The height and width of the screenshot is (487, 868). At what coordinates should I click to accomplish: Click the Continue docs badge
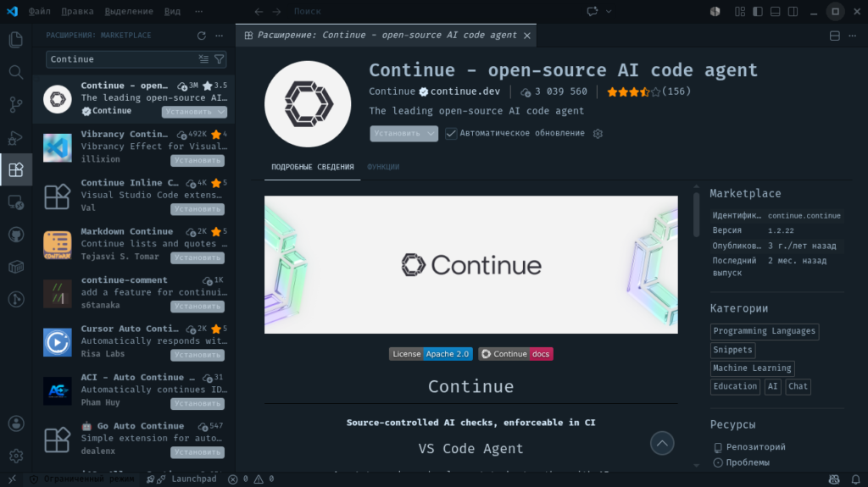coord(515,354)
